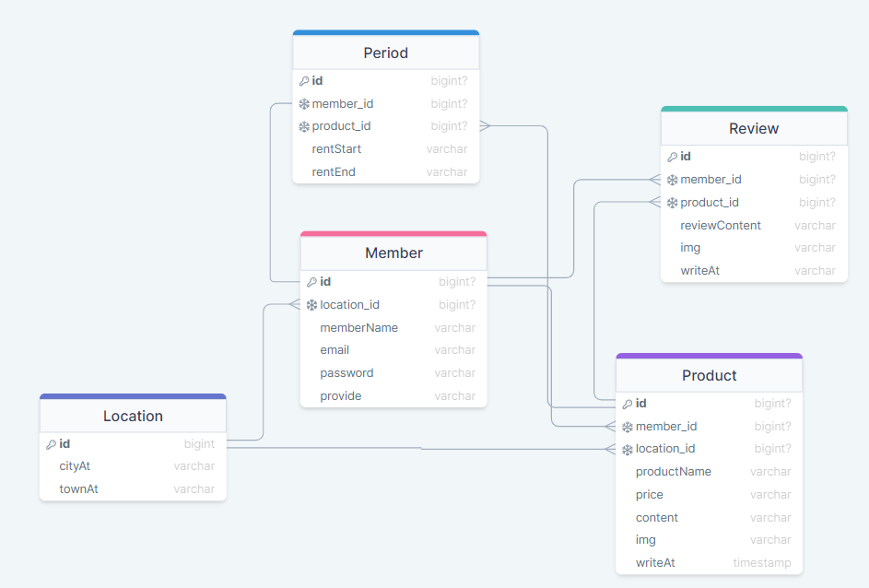
Task: Click the password field in Member
Action: [x=346, y=372]
